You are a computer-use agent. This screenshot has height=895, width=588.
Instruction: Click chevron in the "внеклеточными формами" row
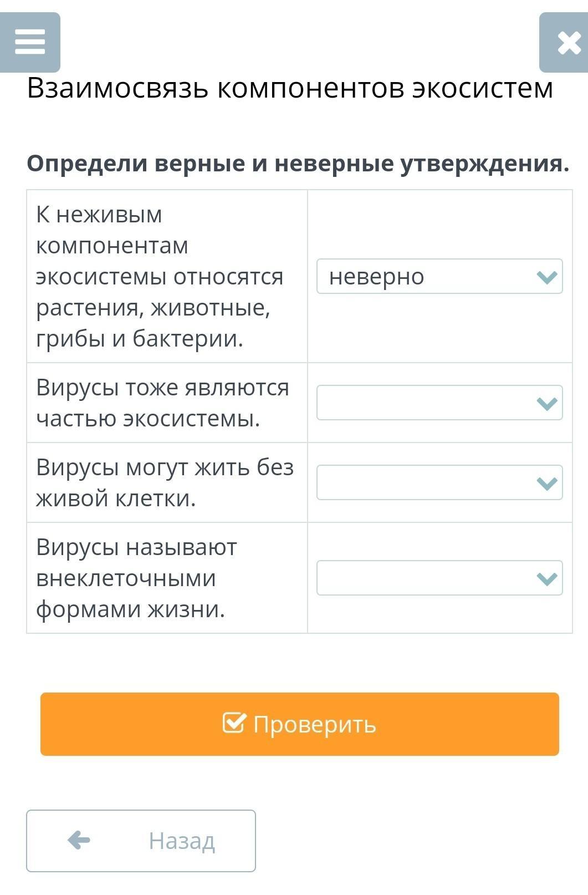click(547, 578)
